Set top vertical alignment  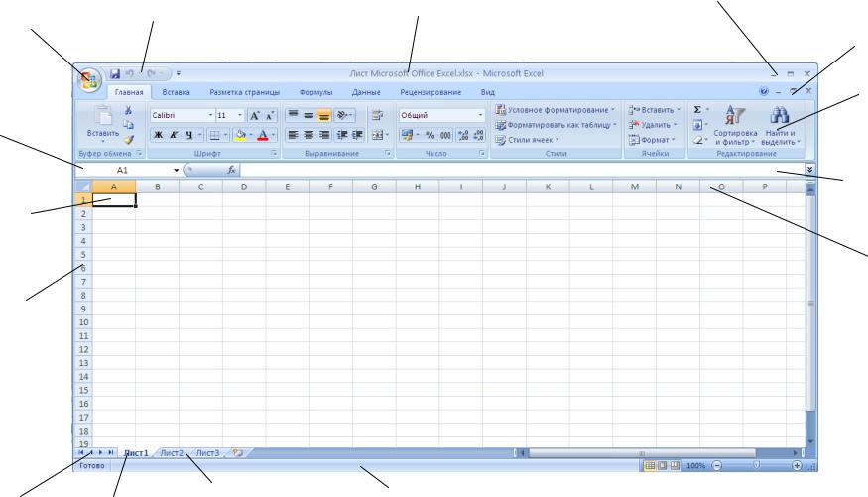(294, 115)
